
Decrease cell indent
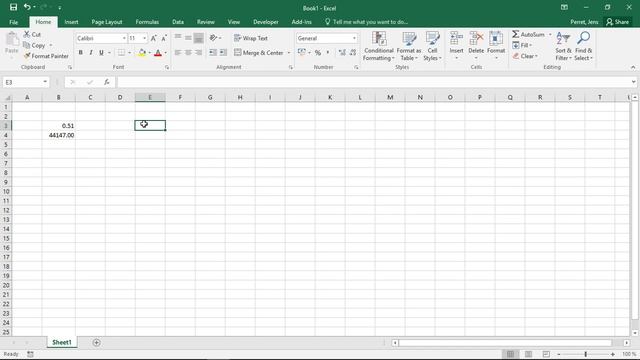click(213, 53)
